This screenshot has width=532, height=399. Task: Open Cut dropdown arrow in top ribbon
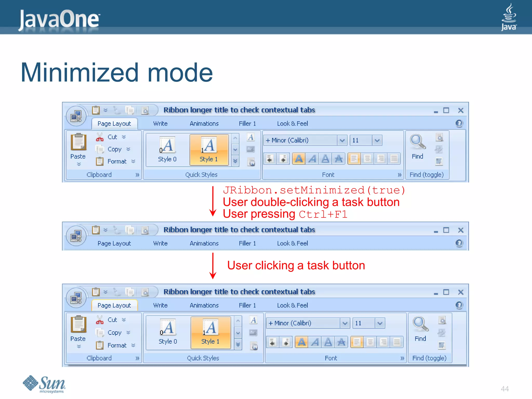[124, 137]
